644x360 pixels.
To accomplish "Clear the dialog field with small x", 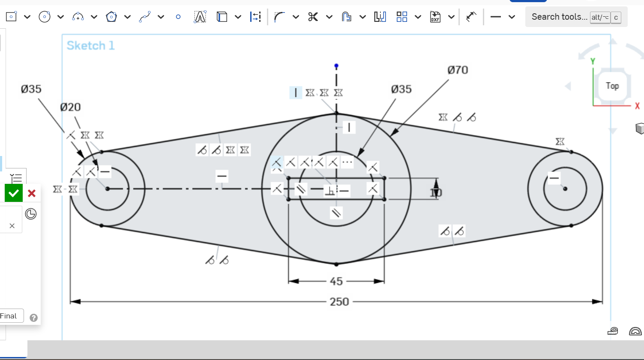I will [12, 226].
